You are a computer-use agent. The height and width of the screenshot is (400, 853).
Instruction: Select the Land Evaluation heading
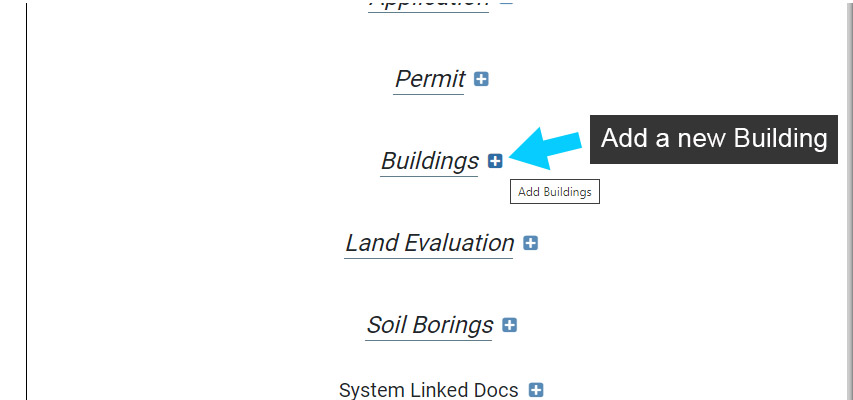[429, 243]
